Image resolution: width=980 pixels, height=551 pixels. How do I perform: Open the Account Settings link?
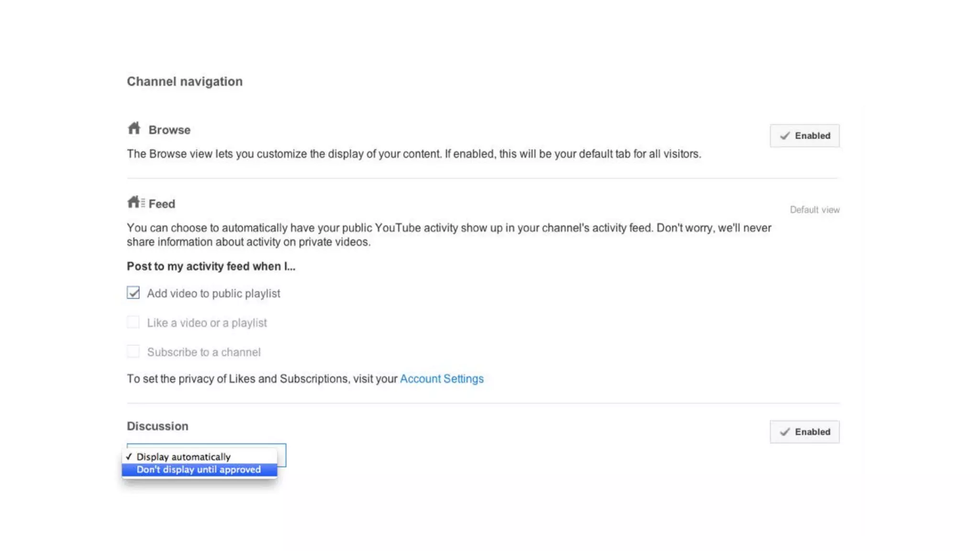click(441, 379)
